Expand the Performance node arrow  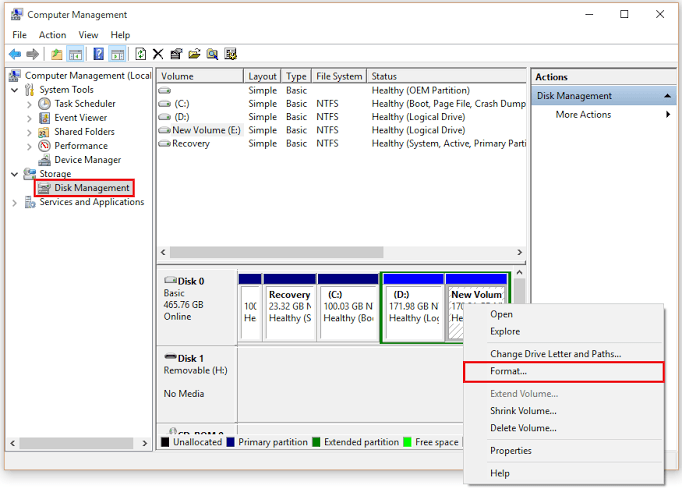pos(29,146)
